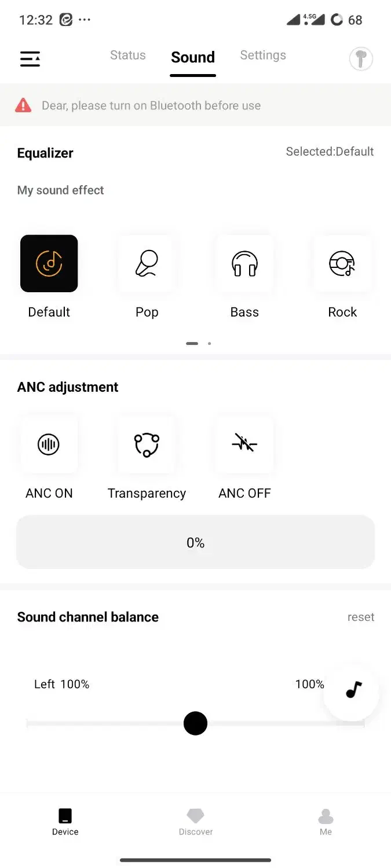The height and width of the screenshot is (868, 391).
Task: Tap the 0% ANC level bar
Action: click(196, 542)
